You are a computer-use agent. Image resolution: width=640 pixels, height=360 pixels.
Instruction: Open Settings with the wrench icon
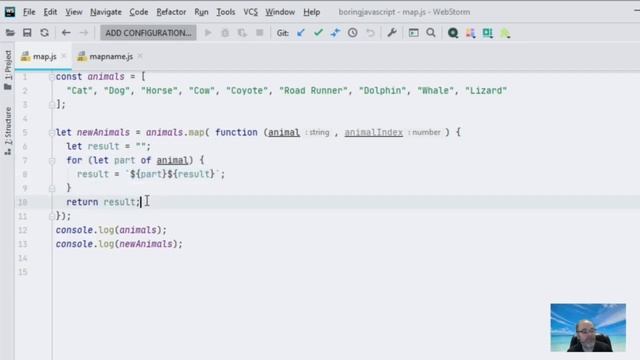(392, 33)
